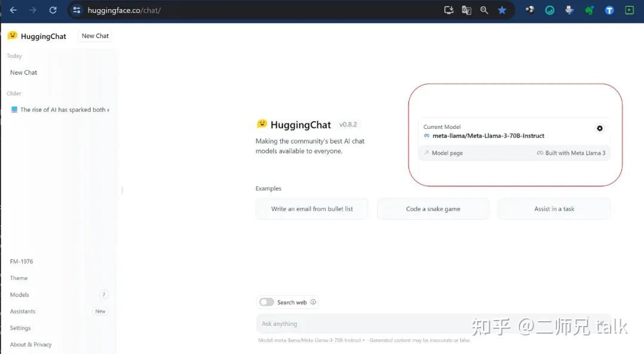Image resolution: width=644 pixels, height=354 pixels.
Task: Open the blue T profile avatar
Action: 609,10
